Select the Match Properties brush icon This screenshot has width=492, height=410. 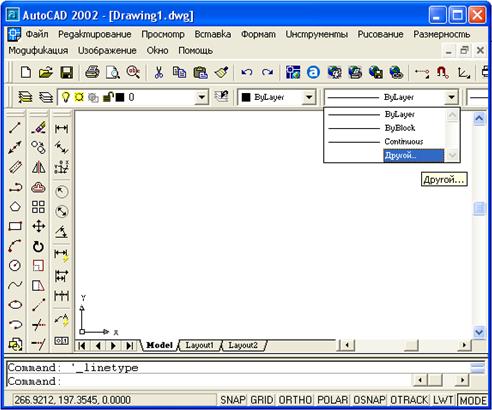(x=221, y=72)
